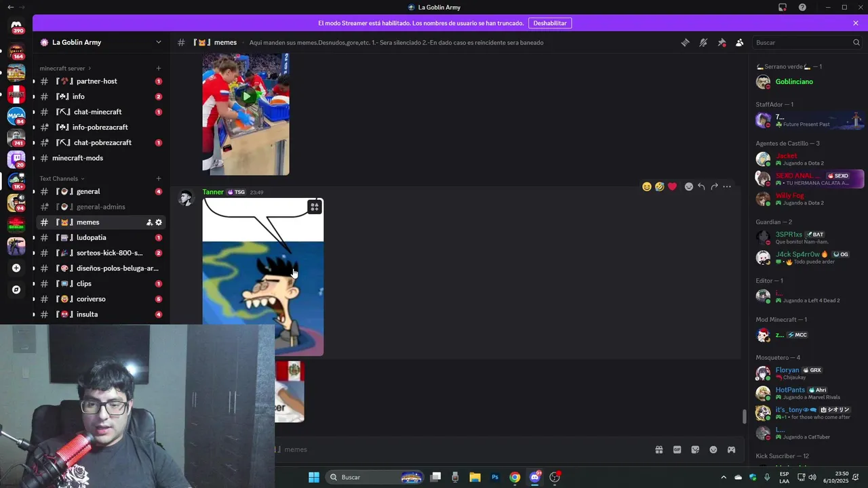React with rolling laughing emoji
This screenshot has width=868, height=488.
[659, 186]
